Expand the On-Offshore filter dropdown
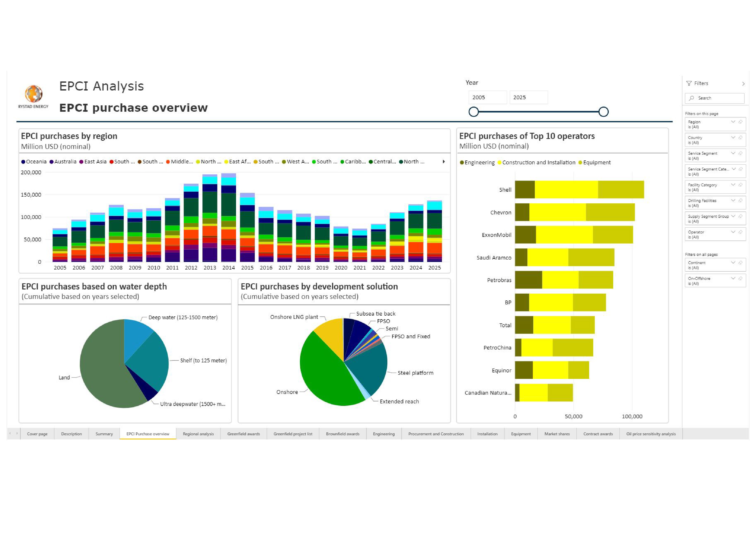 click(733, 279)
